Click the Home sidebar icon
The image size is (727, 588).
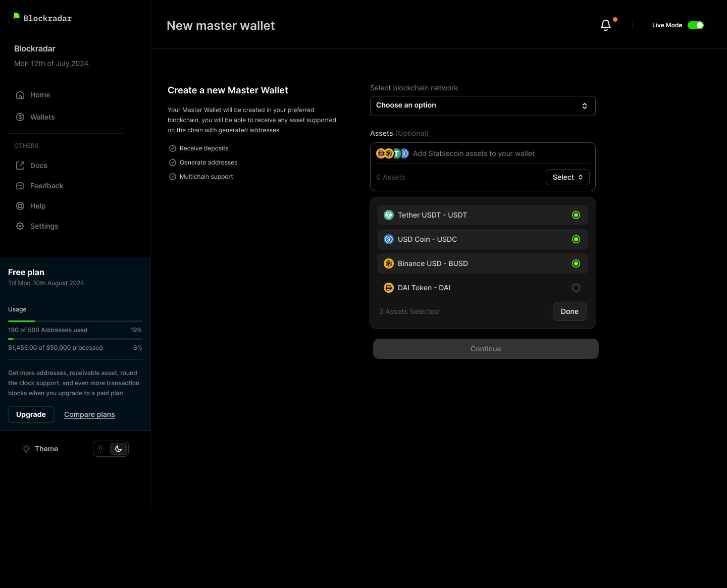pyautogui.click(x=20, y=95)
